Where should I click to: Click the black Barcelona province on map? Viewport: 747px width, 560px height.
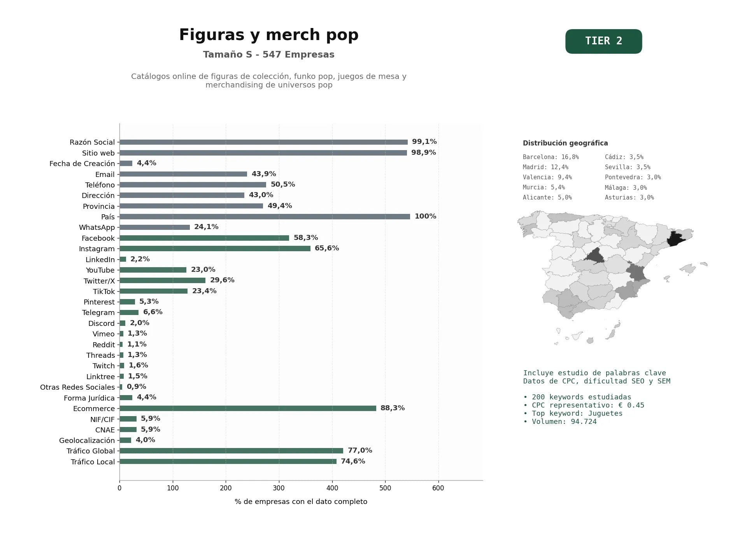click(x=676, y=238)
